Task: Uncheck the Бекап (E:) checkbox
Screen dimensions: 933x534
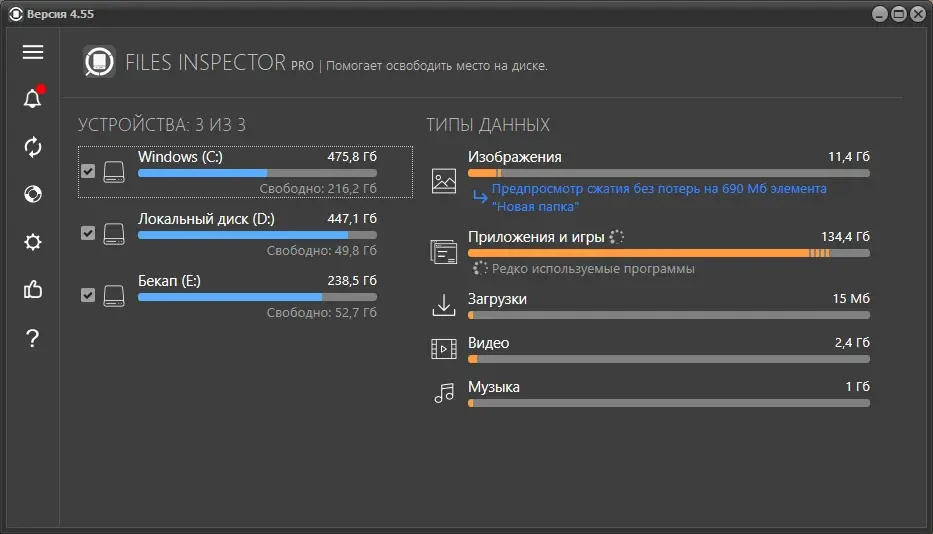Action: [x=88, y=295]
